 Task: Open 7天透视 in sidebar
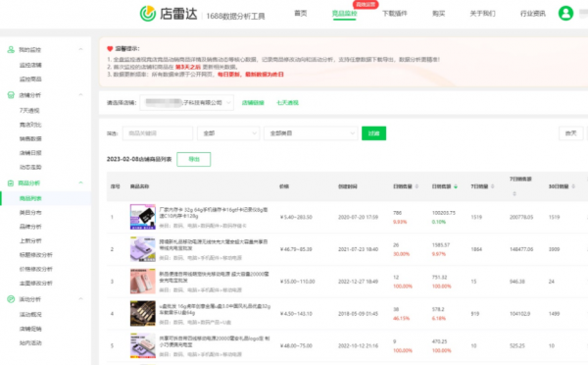coord(29,111)
